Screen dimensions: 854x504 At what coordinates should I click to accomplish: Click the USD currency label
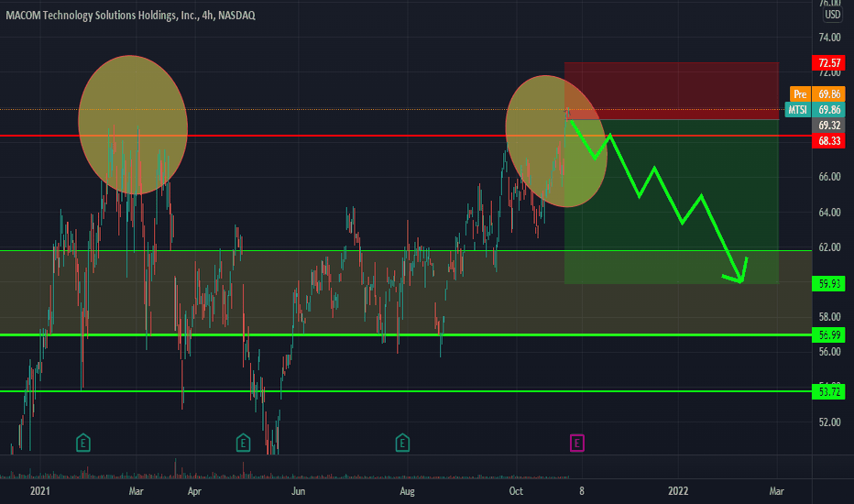pos(832,15)
